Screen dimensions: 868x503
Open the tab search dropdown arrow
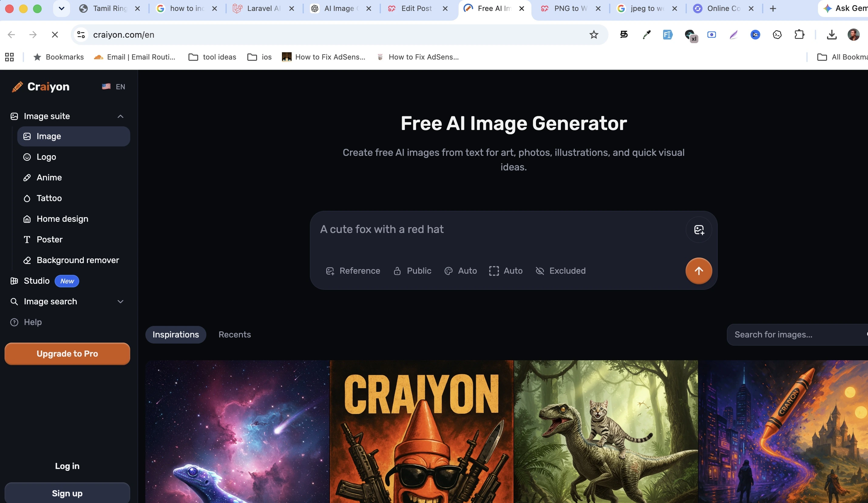pyautogui.click(x=62, y=8)
